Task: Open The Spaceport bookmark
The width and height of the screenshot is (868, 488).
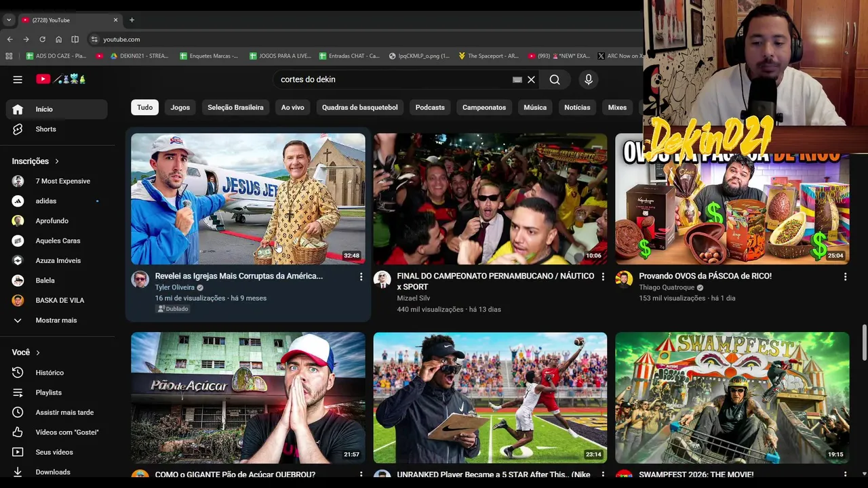Action: coord(488,56)
